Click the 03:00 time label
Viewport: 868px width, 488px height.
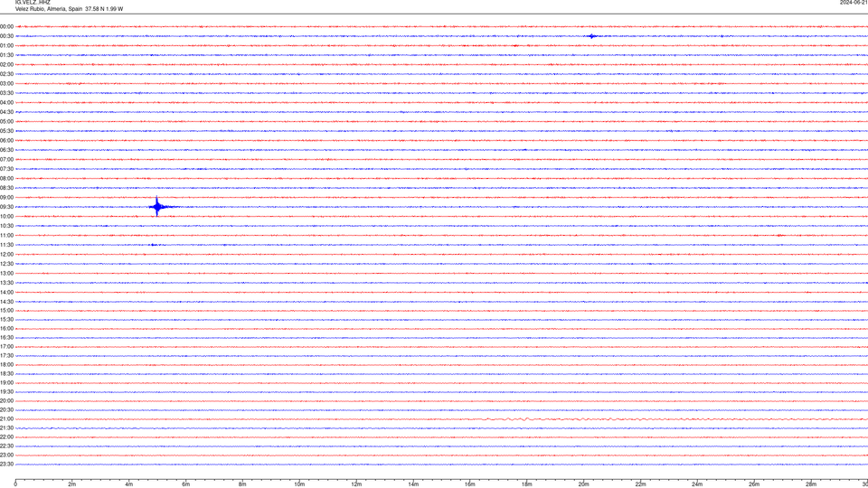[x=6, y=84]
